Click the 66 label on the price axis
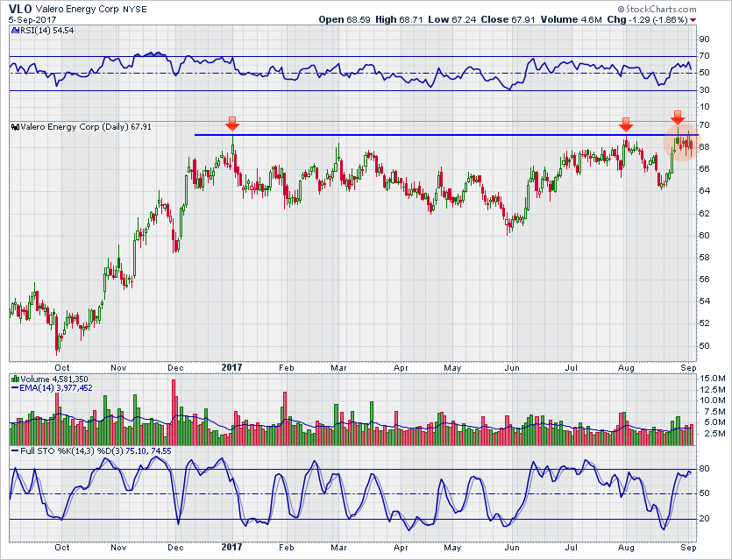Screen dimensions: 732x560 704,169
